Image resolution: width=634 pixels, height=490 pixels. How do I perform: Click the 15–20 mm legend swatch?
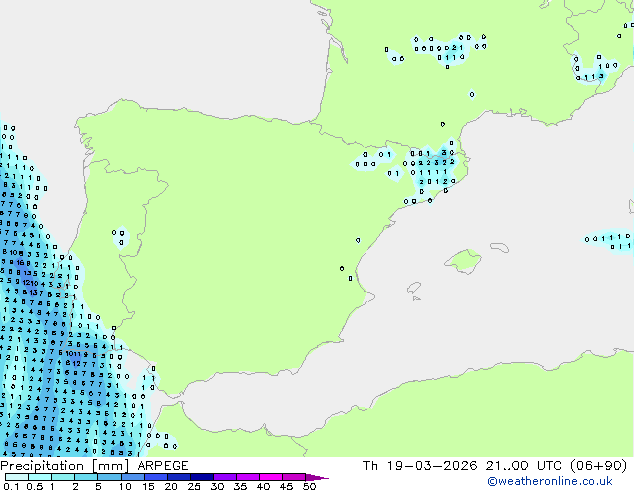pos(156,477)
